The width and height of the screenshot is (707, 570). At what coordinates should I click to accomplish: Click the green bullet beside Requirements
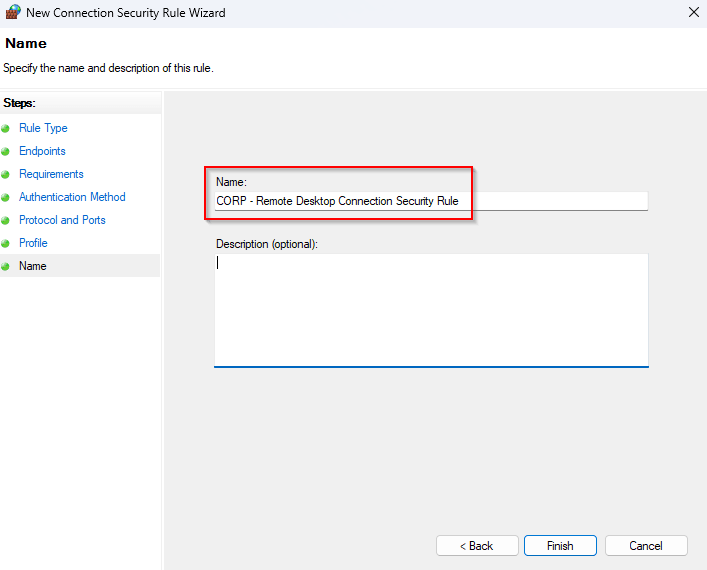tap(6, 175)
